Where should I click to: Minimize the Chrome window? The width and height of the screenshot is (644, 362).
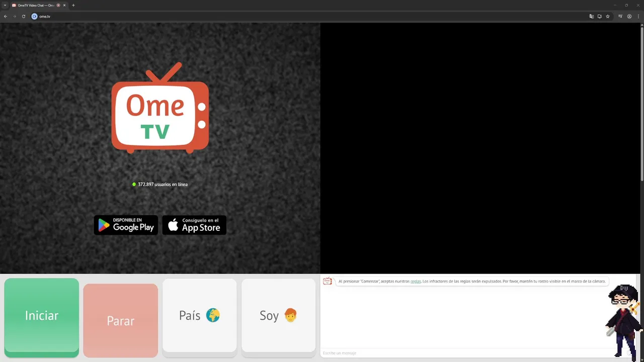click(615, 5)
